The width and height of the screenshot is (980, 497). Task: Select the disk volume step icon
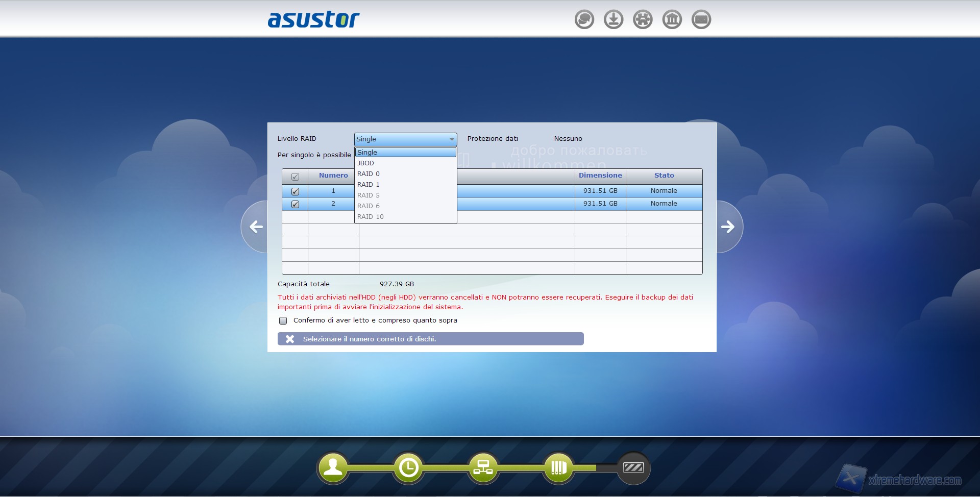coord(558,467)
